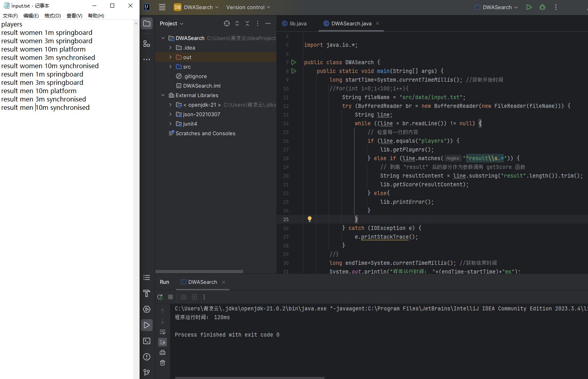Expand the out folder
The width and height of the screenshot is (588, 379).
pyautogui.click(x=170, y=57)
